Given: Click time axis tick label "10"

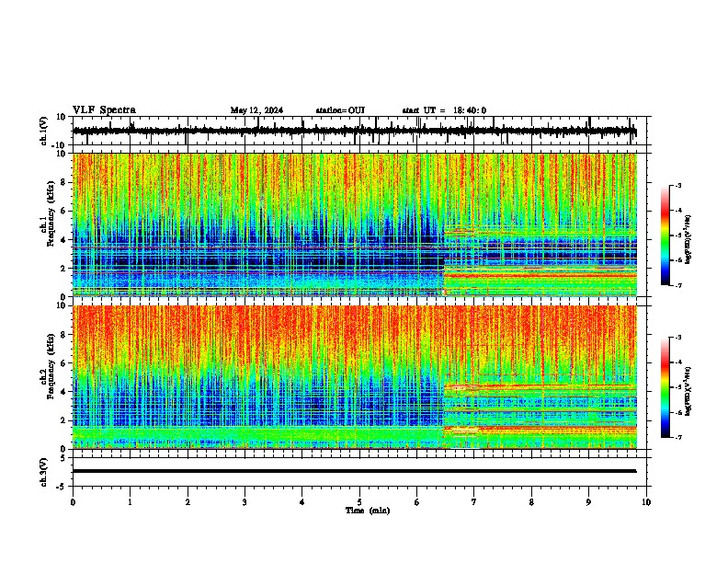Looking at the screenshot, I should 646,502.
